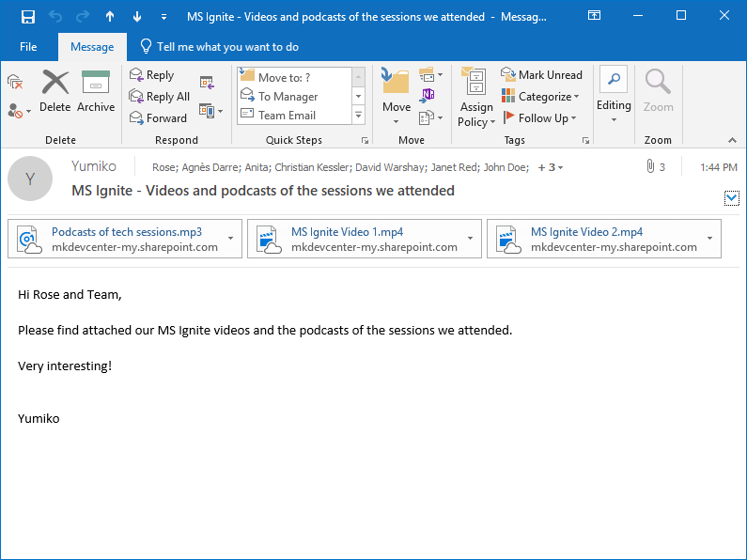Open the Junk dropdown
The image size is (747, 560).
pyautogui.click(x=19, y=111)
